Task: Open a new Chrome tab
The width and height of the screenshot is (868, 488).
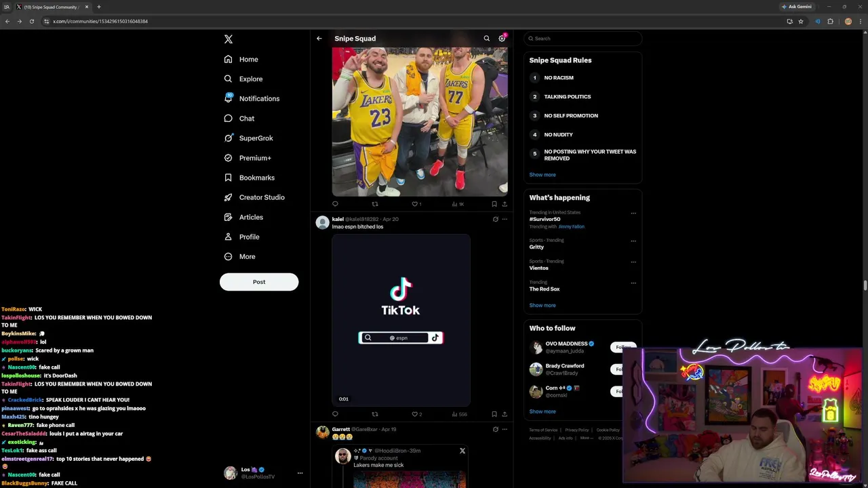Action: click(99, 7)
